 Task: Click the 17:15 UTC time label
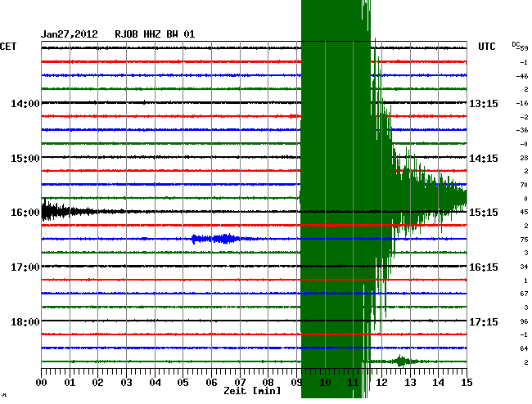(x=484, y=321)
